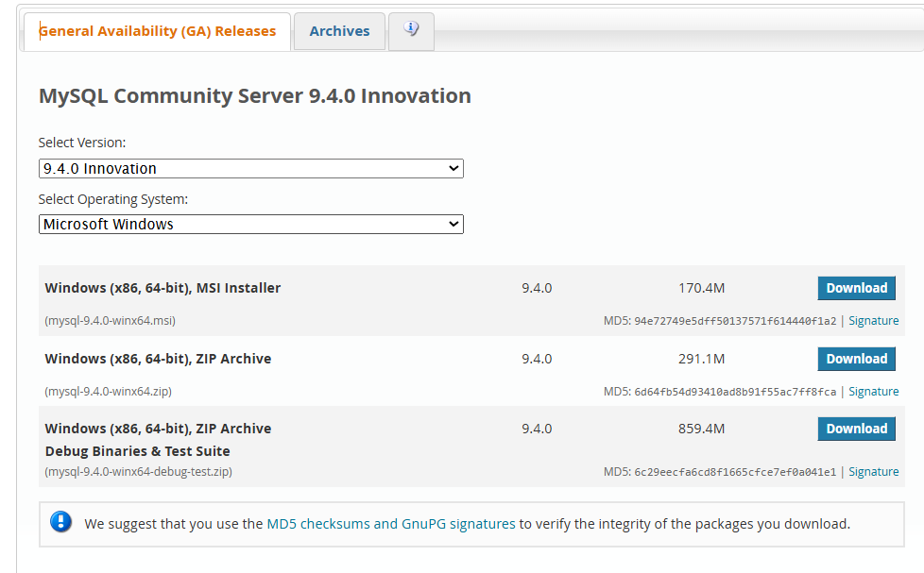924x573 pixels.
Task: Click the file name (mysql-9.4.0-winx64.zip)
Action: 109,392
